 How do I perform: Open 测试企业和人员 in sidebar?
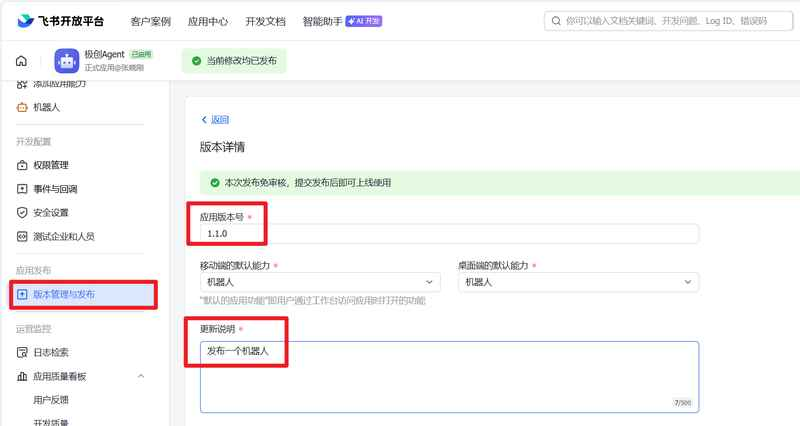(64, 236)
